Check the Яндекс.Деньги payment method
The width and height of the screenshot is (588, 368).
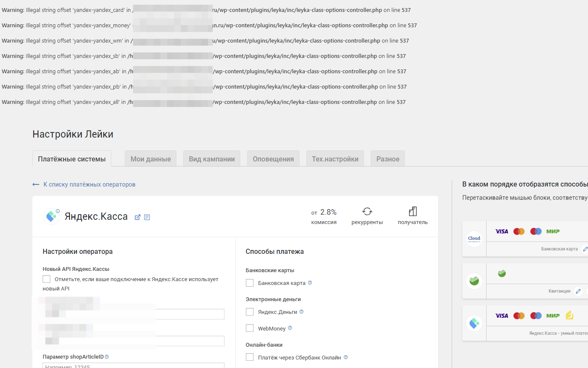tap(250, 312)
